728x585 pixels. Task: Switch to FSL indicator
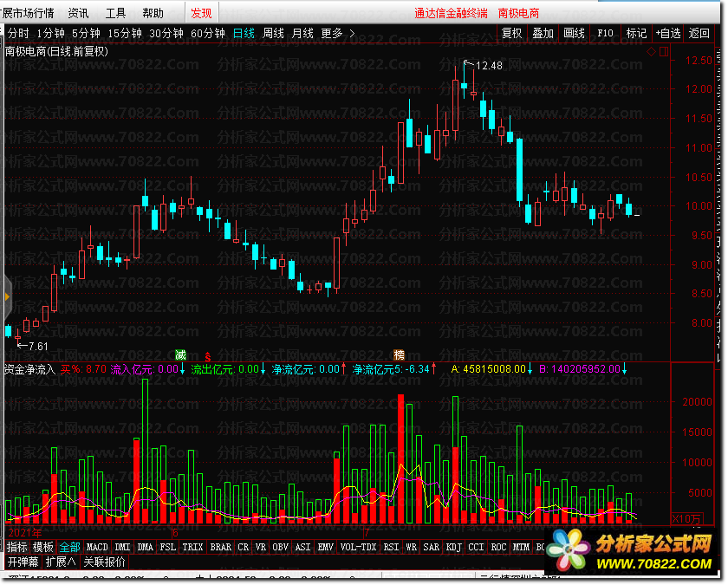point(168,548)
